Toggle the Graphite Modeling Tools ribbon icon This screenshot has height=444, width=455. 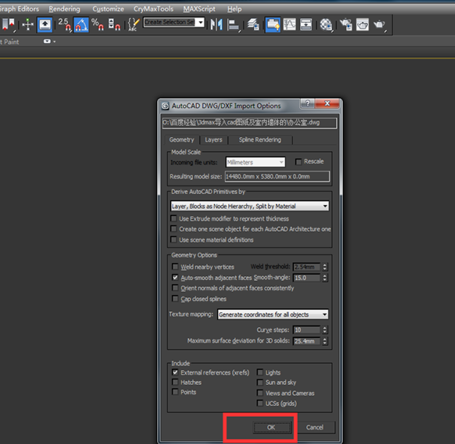click(x=272, y=25)
